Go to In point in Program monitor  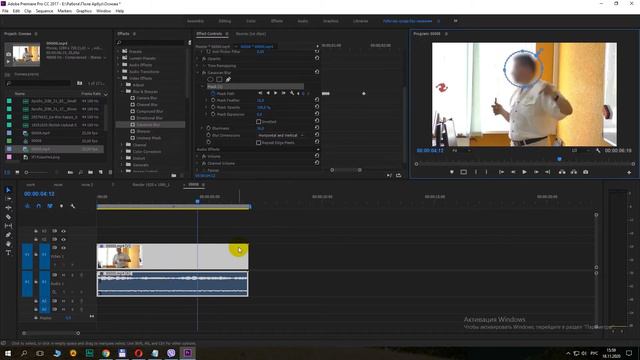(501, 172)
